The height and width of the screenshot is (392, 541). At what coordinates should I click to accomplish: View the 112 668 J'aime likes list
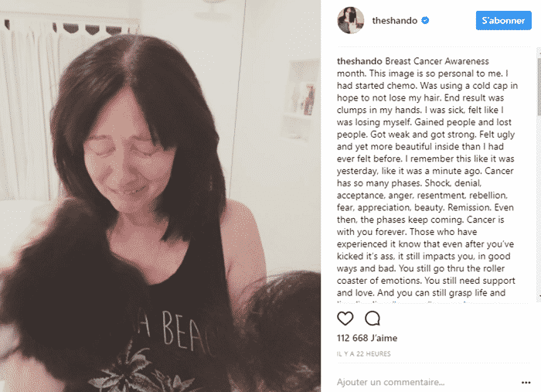(367, 338)
